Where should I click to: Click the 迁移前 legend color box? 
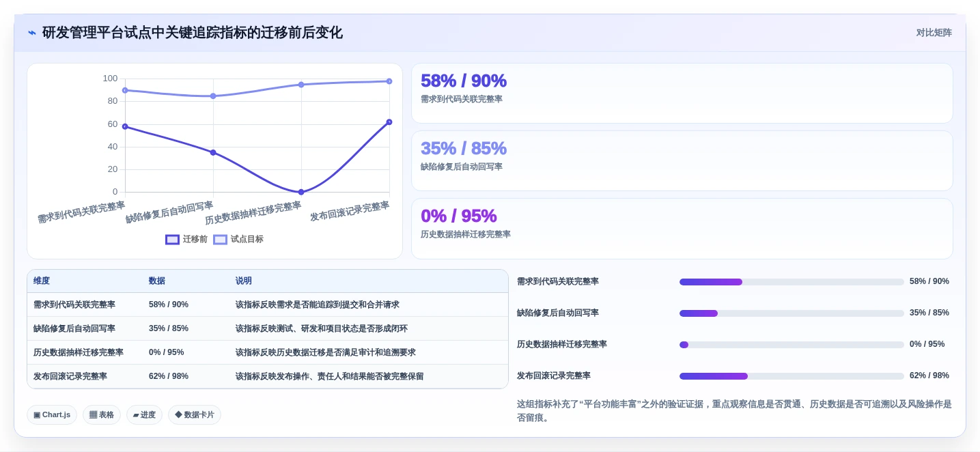172,240
